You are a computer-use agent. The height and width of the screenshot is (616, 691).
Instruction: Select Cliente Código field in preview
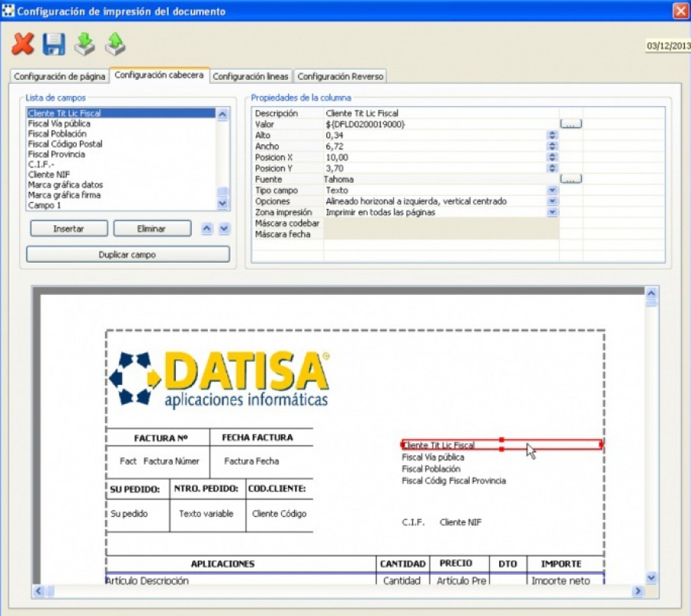279,514
